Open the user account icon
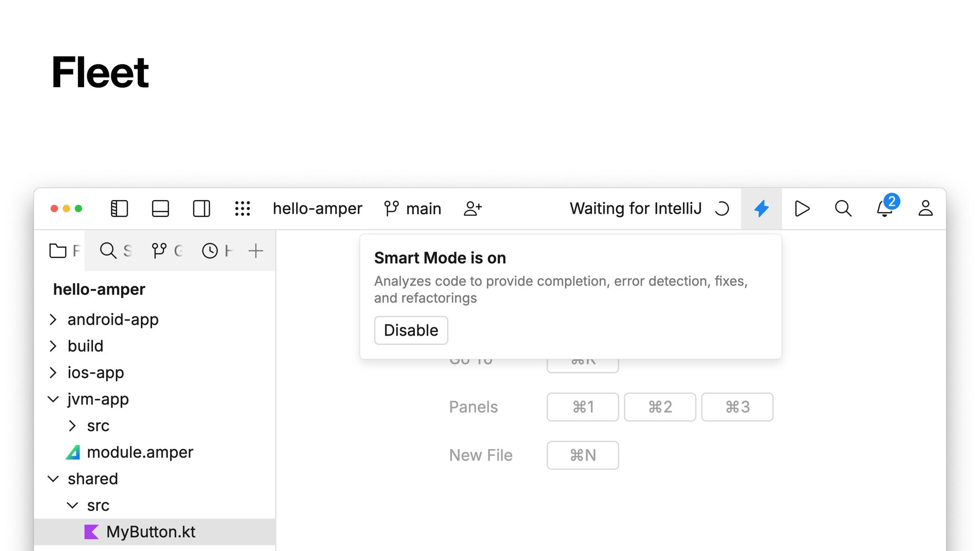Screen dimensions: 980x551 coord(925,209)
